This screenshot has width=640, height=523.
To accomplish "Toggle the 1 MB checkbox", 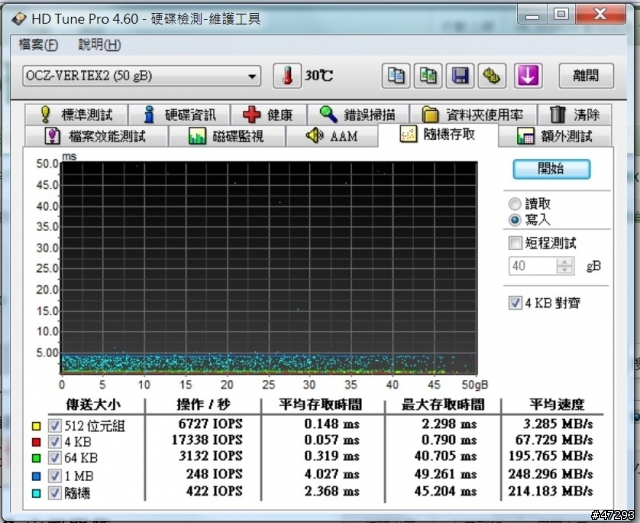I will (55, 476).
